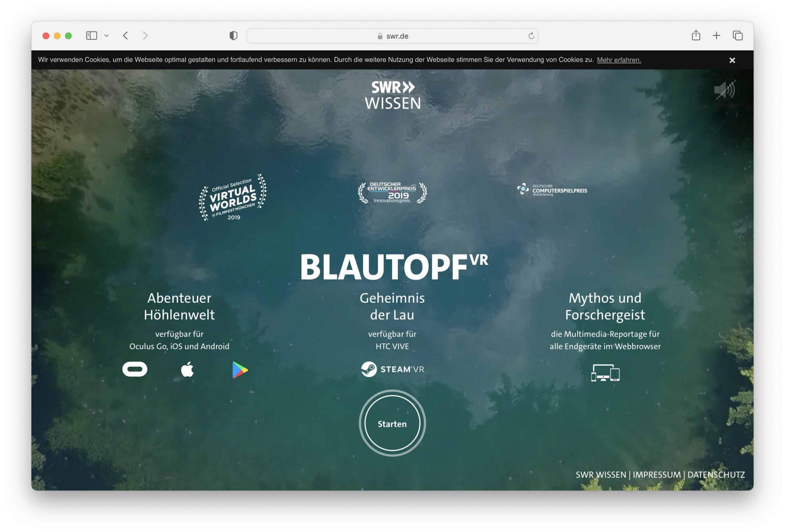Click the Deutscher Computerspielpreis badge

pos(552,190)
